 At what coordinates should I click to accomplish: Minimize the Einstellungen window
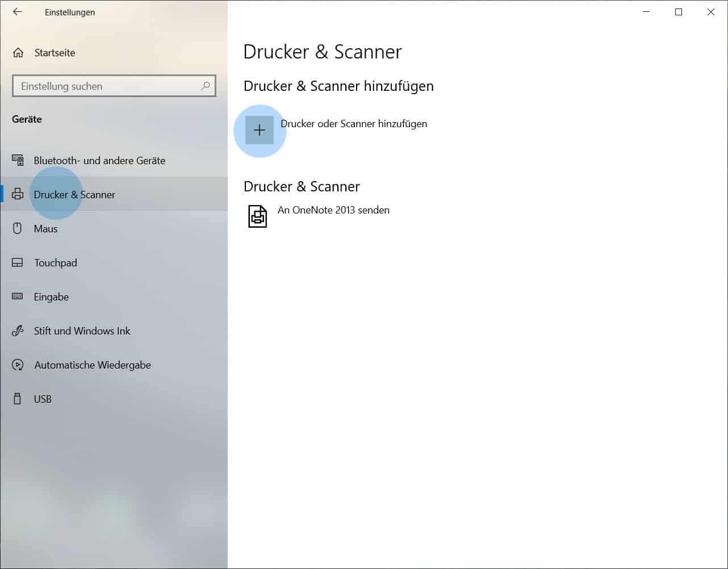click(x=646, y=12)
